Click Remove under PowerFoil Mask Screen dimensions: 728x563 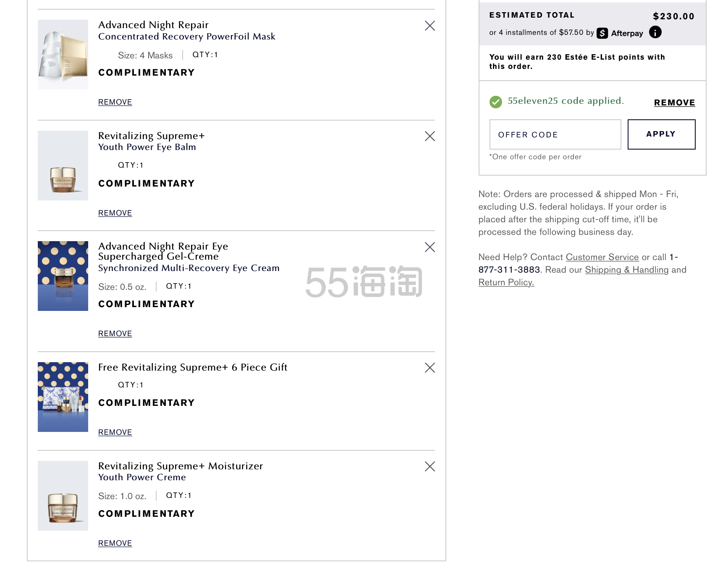tap(115, 102)
